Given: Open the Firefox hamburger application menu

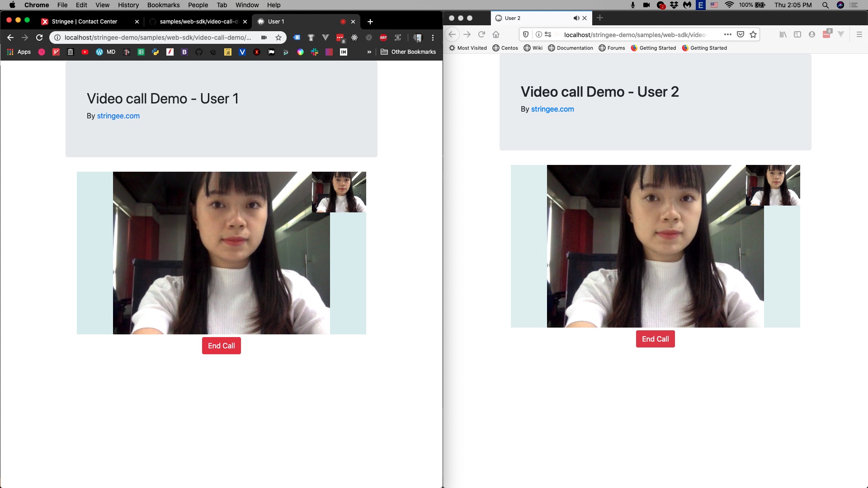Looking at the screenshot, I should pos(858,34).
